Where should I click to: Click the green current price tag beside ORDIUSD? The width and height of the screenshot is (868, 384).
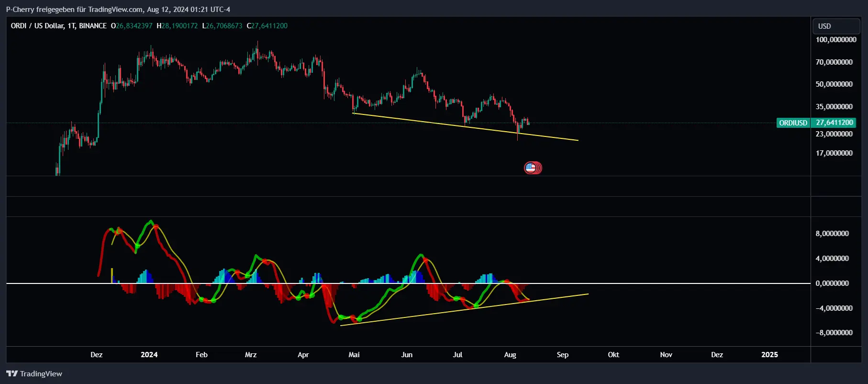click(x=834, y=123)
